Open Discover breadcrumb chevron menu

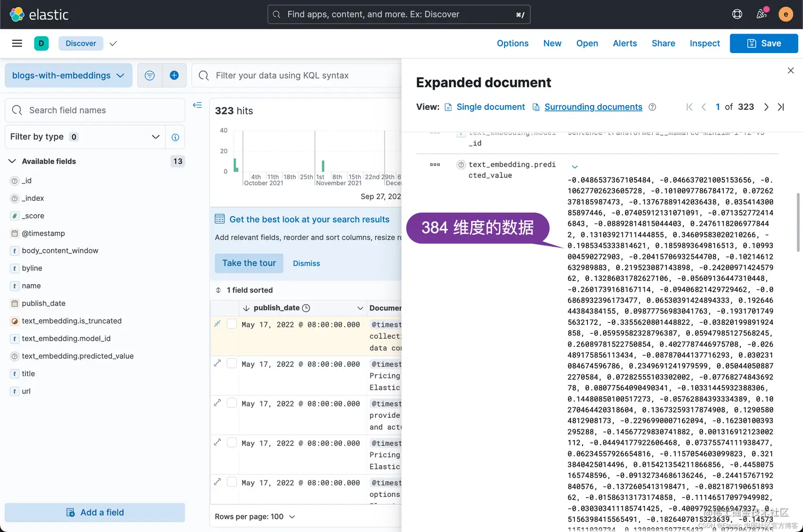pyautogui.click(x=113, y=44)
